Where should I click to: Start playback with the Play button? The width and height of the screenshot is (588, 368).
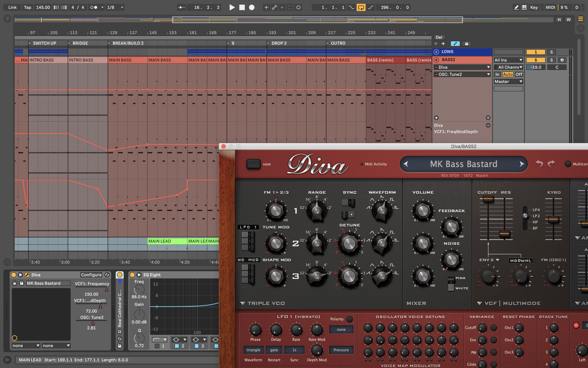pos(232,7)
